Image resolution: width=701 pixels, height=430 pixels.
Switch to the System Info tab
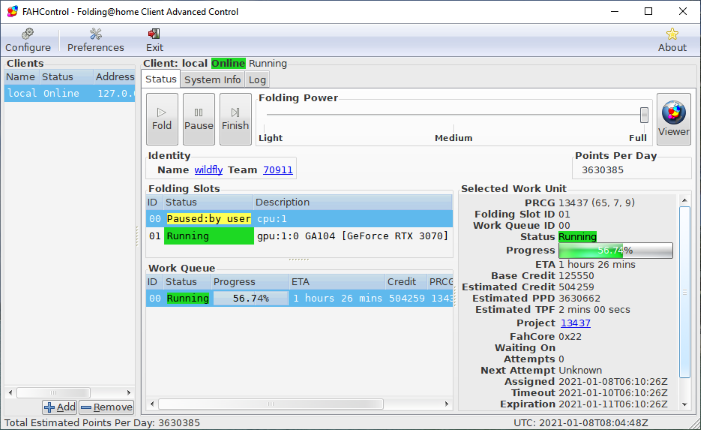coord(212,80)
